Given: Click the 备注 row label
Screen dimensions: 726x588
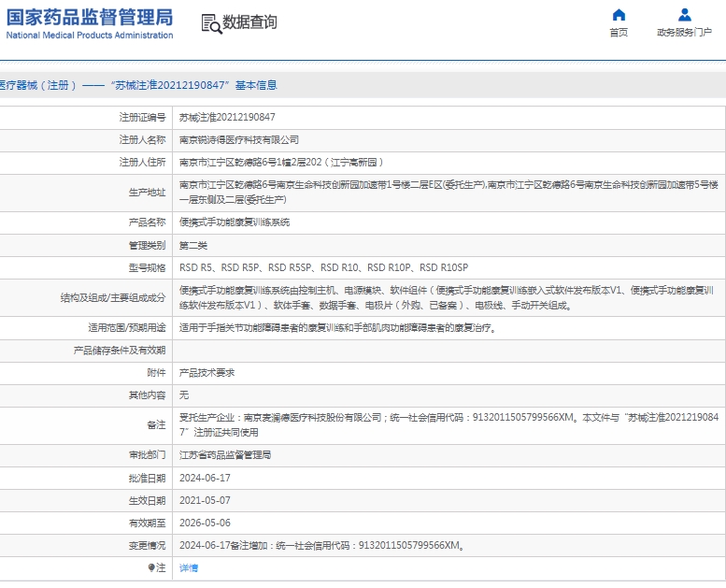Looking at the screenshot, I should point(156,425).
